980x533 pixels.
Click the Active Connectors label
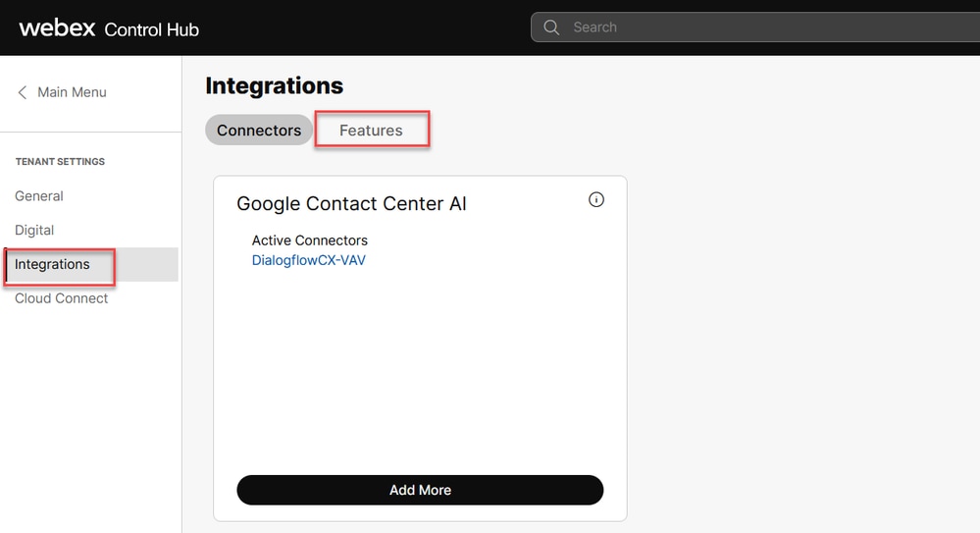(309, 240)
